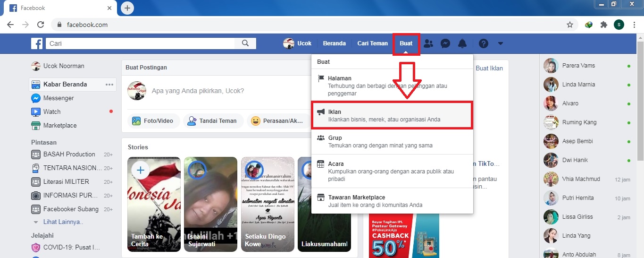This screenshot has height=258, width=644.
Task: Open the CASHBACK 50% ad image
Action: coord(404,235)
